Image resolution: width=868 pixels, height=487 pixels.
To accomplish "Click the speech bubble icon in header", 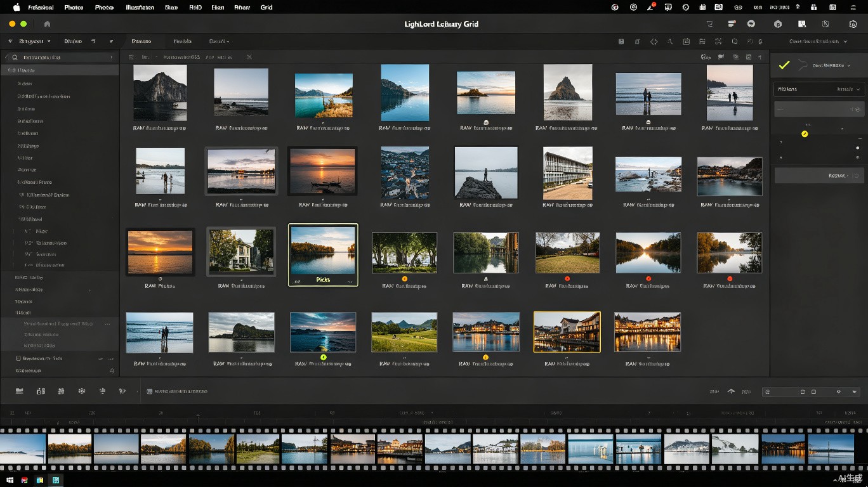I will [x=751, y=23].
